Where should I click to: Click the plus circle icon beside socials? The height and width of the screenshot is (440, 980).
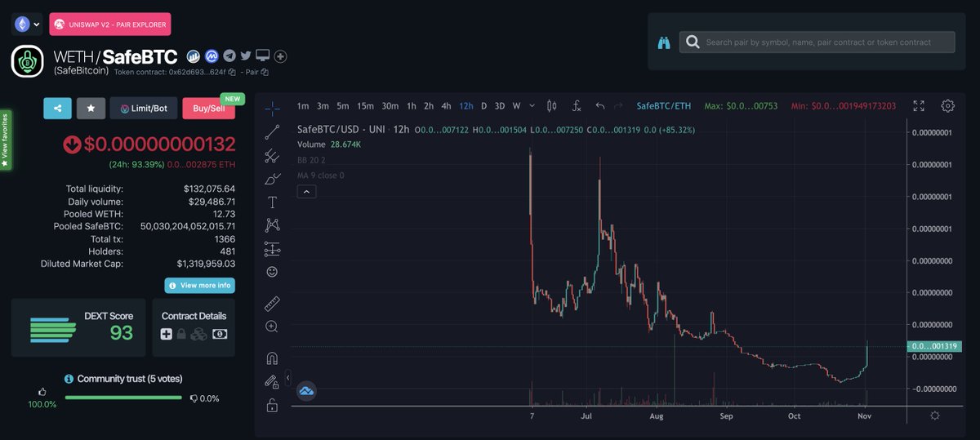coord(280,56)
